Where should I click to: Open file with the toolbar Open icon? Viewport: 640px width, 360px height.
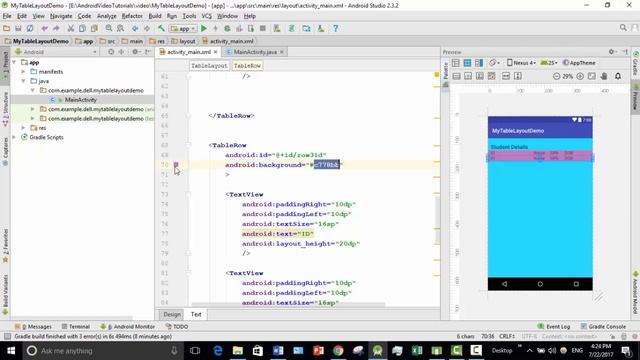click(6, 29)
